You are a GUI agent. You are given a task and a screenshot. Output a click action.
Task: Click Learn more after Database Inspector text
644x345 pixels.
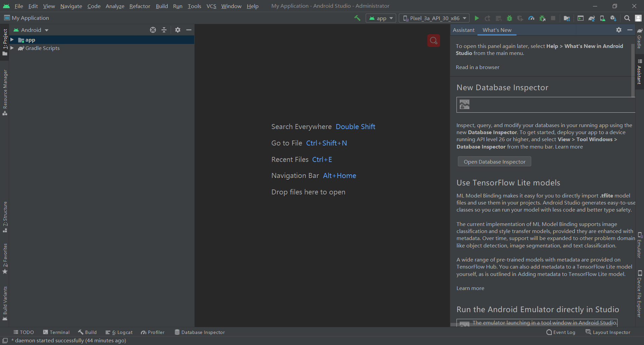[569, 147]
